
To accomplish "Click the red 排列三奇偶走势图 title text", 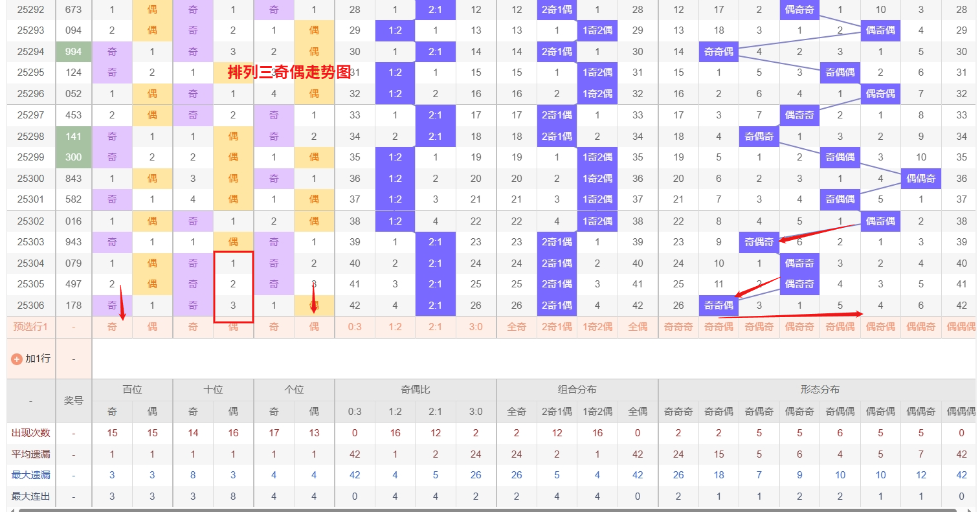I will (289, 72).
